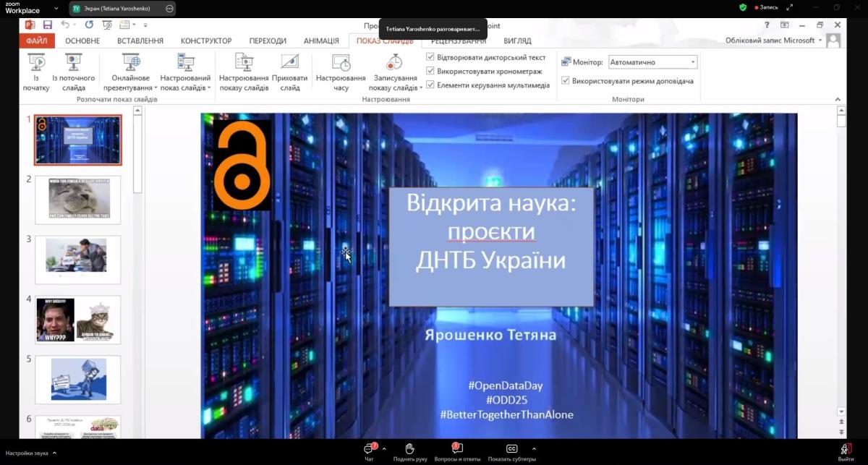The image size is (868, 465).
Task: Click the 'ФАЙЛ' button
Action: tap(36, 41)
